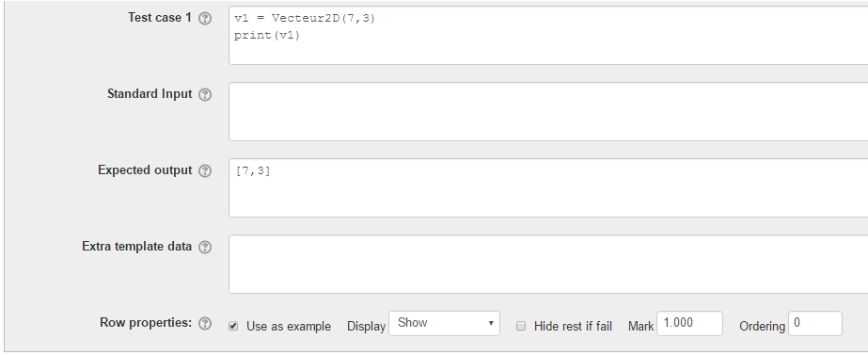The image size is (868, 355).
Task: Open help icon for Row properties
Action: (205, 323)
